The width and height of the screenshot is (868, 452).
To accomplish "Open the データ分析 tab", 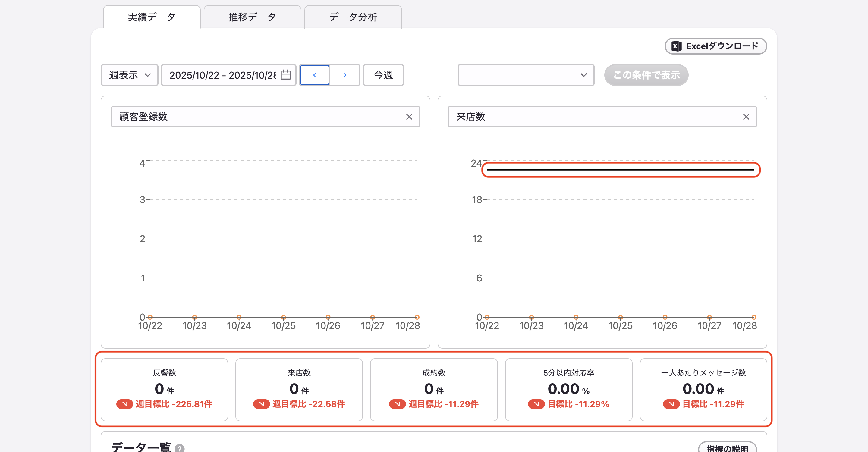I will 353,17.
